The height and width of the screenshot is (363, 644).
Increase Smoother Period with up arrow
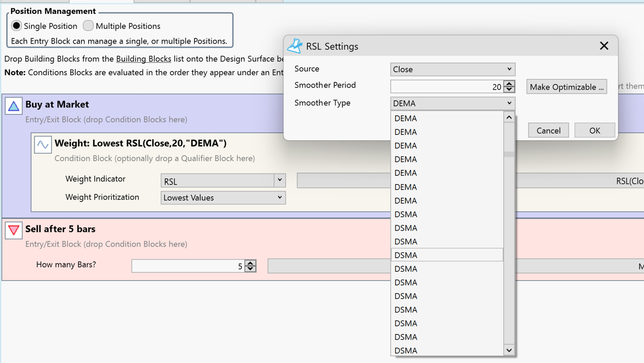509,83
